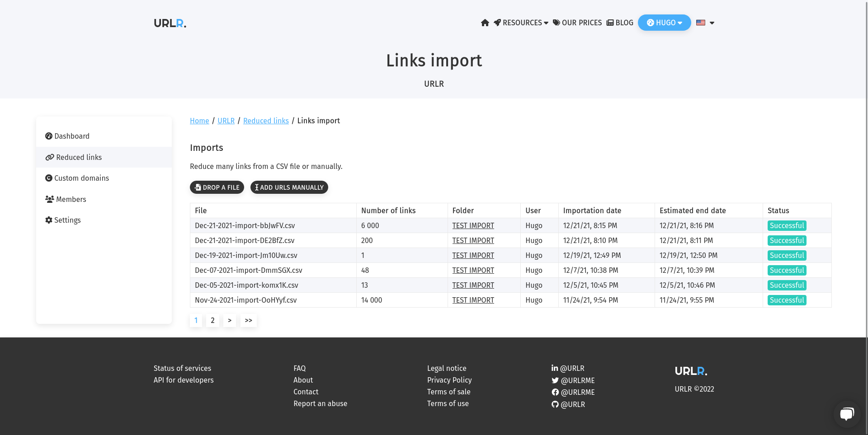Viewport: 868px width, 435px height.
Task: Click the Drop a File button
Action: (x=217, y=187)
